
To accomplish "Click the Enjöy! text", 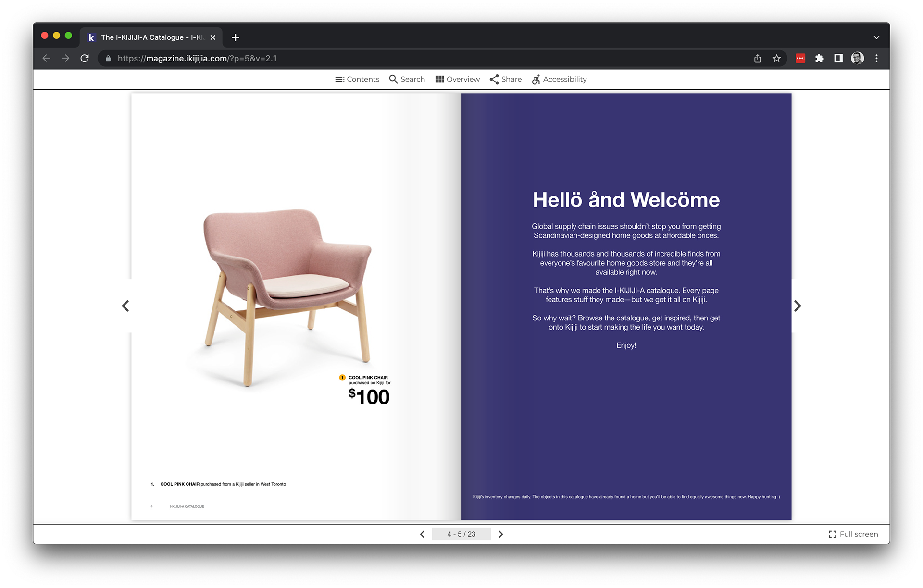I will click(x=626, y=345).
